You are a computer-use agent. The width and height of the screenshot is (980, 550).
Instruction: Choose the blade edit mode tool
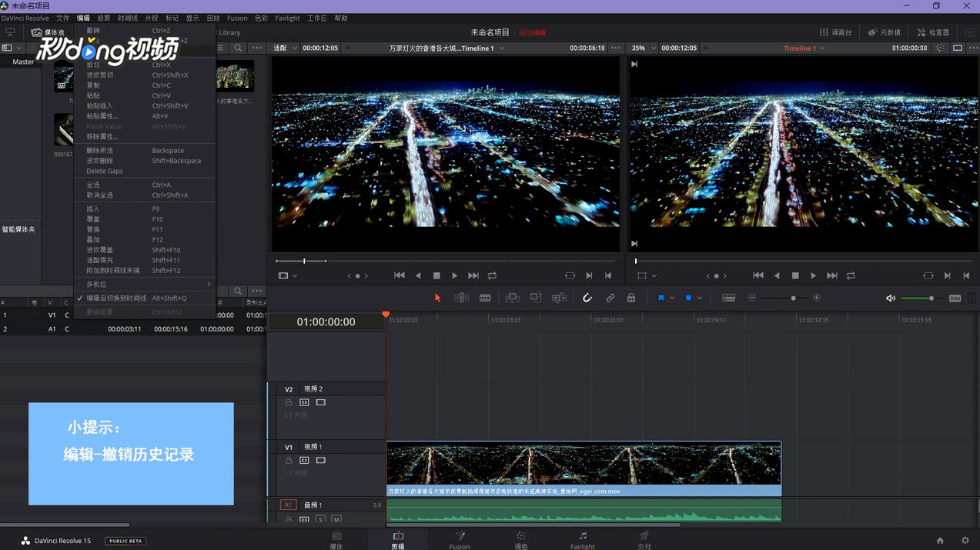[x=485, y=298]
